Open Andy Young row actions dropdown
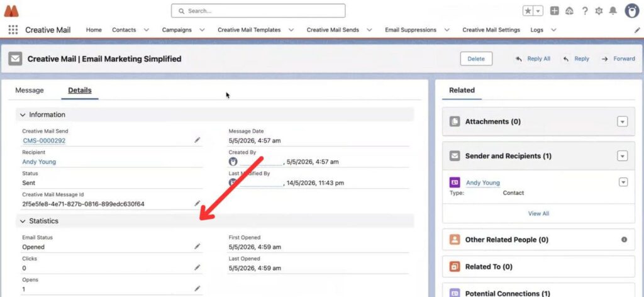 pyautogui.click(x=623, y=182)
